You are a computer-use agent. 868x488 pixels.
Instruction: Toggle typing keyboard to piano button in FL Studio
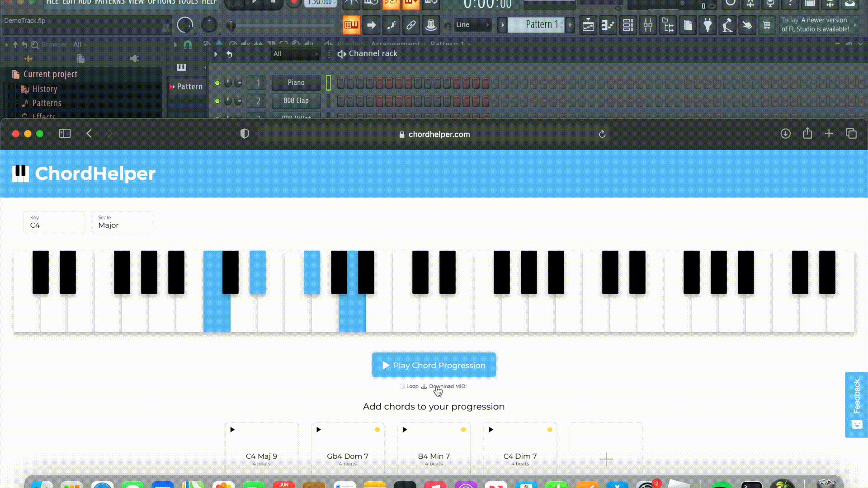point(351,25)
